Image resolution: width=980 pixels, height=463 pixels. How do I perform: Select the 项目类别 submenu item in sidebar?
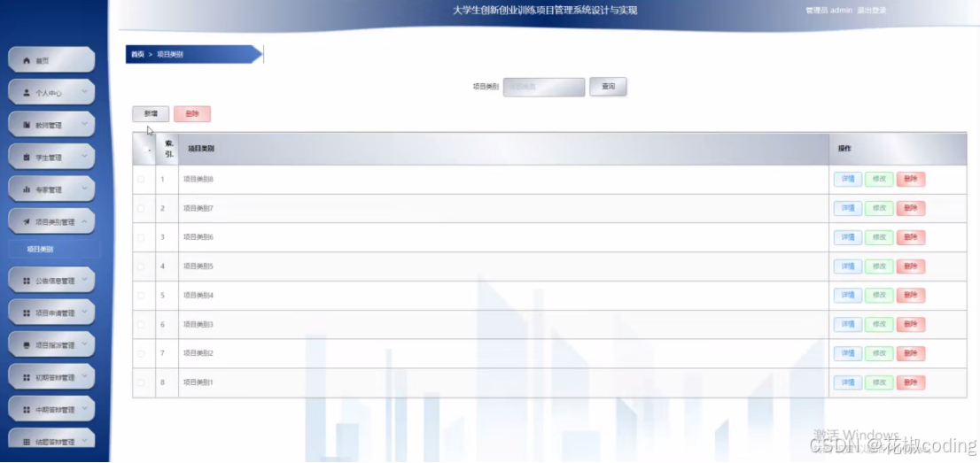[x=54, y=249]
